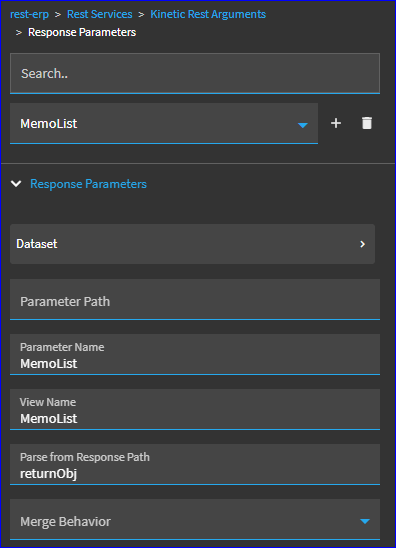Screen dimensions: 396x548
Task: Collapse the Response Parameters section chevron
Action: tap(16, 184)
